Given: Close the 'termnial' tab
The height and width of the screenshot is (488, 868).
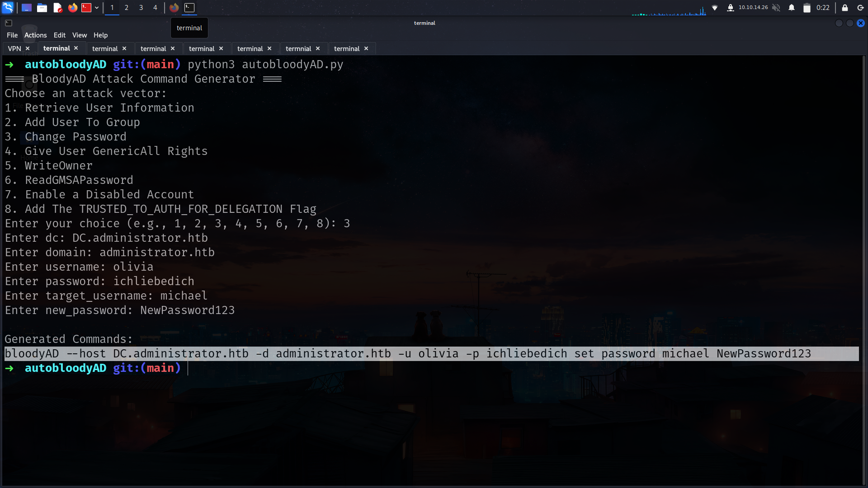Looking at the screenshot, I should click(318, 48).
